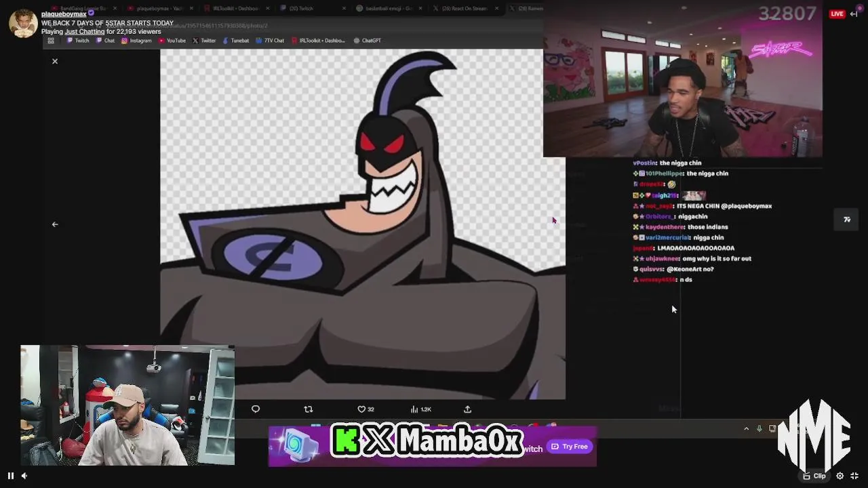The image size is (868, 488).
Task: Open the Tunebat bookmark
Action: pos(236,41)
